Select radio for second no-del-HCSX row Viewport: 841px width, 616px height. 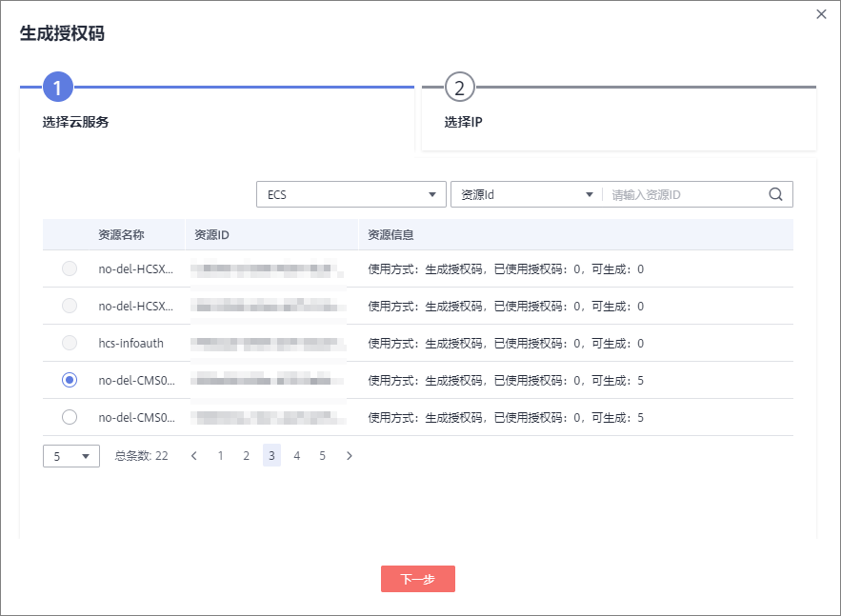[70, 306]
